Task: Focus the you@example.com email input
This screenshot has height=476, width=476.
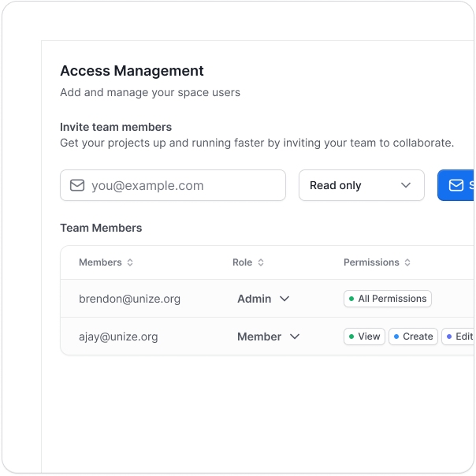Action: (x=173, y=185)
